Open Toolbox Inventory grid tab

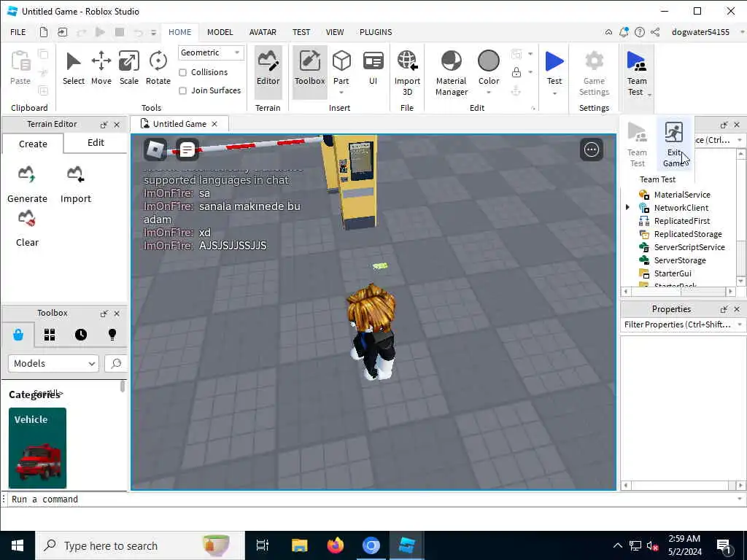(x=50, y=335)
